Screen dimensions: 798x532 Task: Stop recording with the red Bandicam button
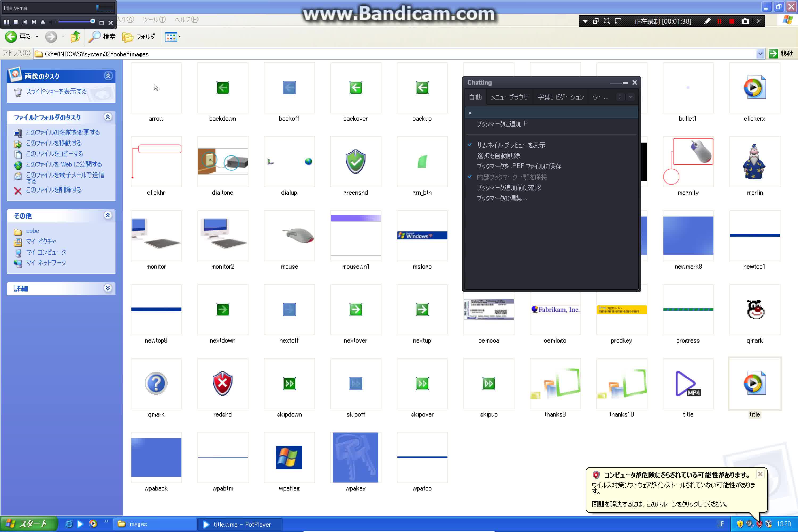click(732, 21)
